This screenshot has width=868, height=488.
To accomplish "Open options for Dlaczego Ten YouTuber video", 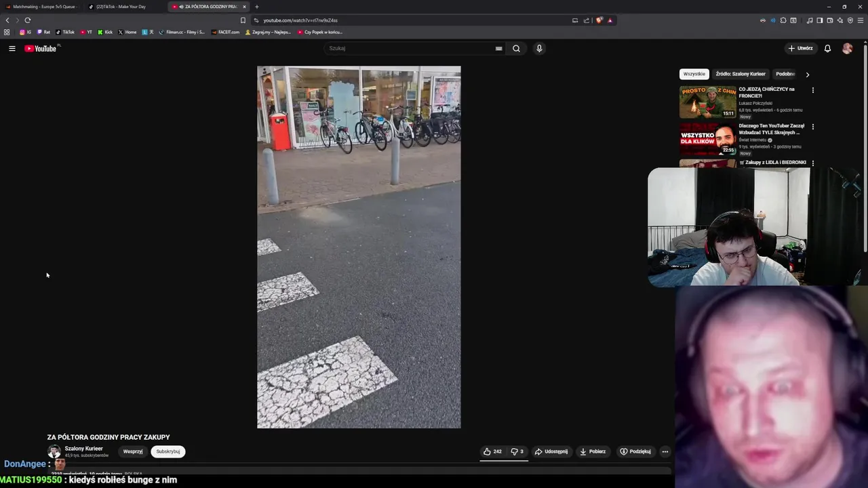I will point(812,127).
